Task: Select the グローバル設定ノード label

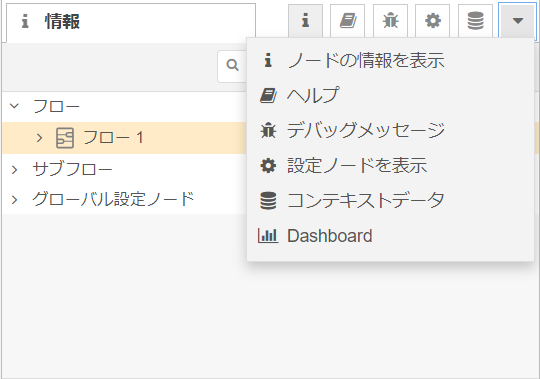Action: coord(113,199)
